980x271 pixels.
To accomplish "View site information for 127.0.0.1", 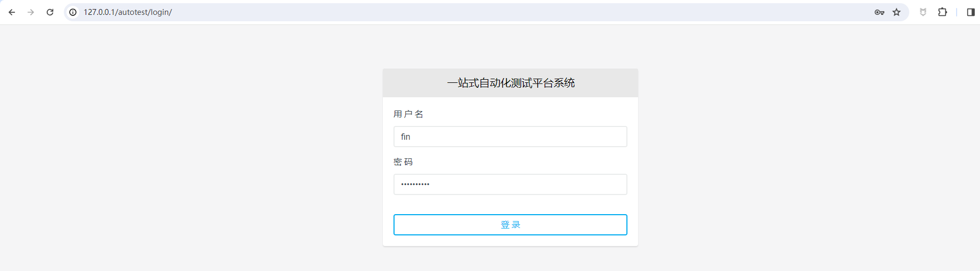I will [73, 12].
